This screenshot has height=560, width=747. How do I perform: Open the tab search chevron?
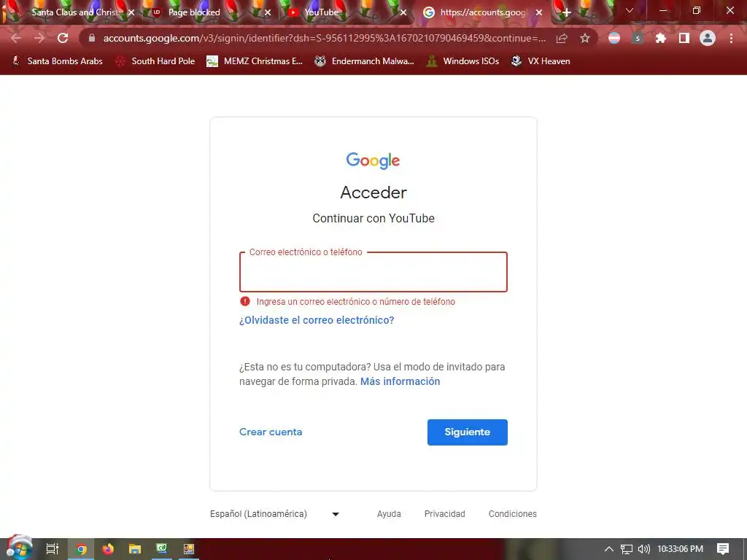pyautogui.click(x=630, y=10)
